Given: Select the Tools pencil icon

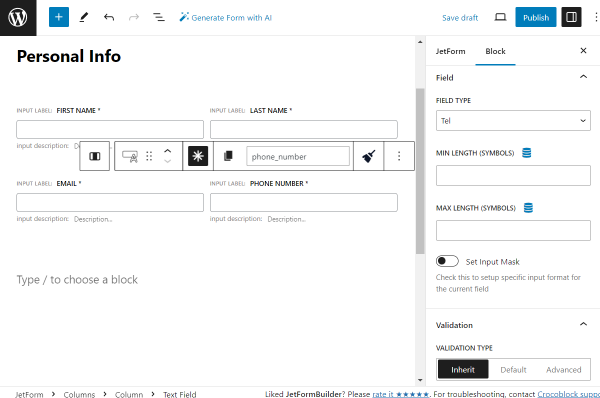Looking at the screenshot, I should click(x=84, y=17).
